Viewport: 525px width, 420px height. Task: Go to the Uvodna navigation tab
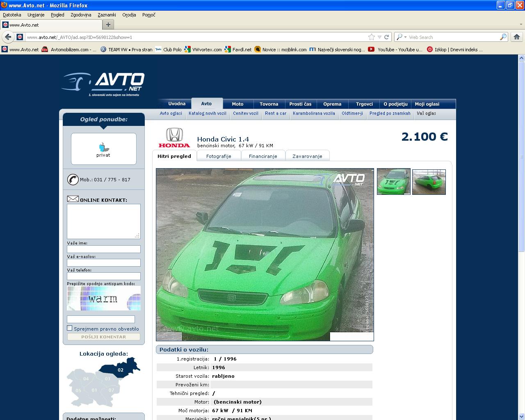click(x=177, y=104)
